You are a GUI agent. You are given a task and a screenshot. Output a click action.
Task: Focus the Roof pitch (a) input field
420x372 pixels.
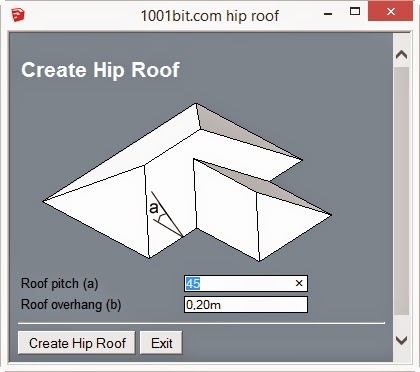point(246,283)
